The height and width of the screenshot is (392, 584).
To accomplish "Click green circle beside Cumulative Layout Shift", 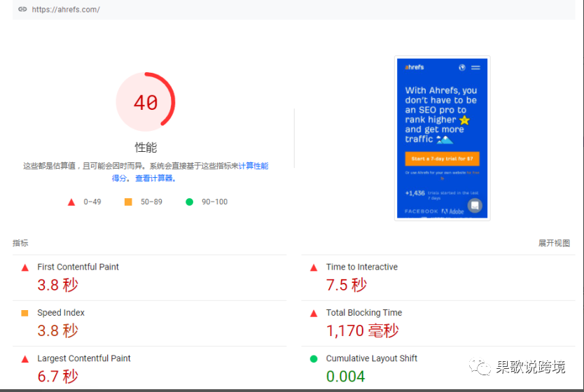I will point(314,359).
